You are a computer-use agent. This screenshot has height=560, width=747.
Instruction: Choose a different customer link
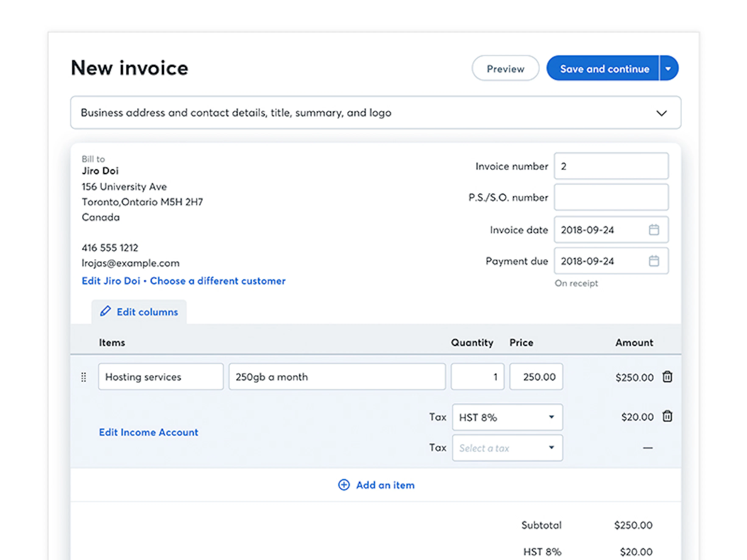coord(218,281)
